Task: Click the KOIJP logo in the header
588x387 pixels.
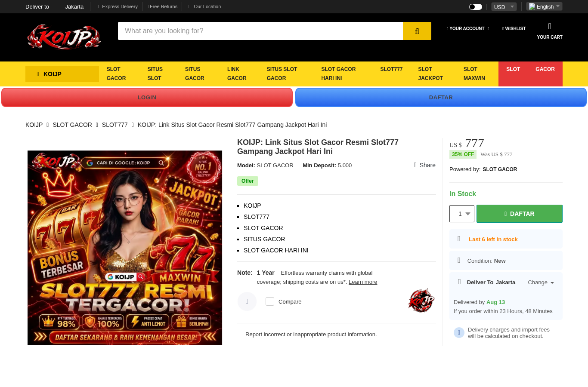Action: point(64,37)
